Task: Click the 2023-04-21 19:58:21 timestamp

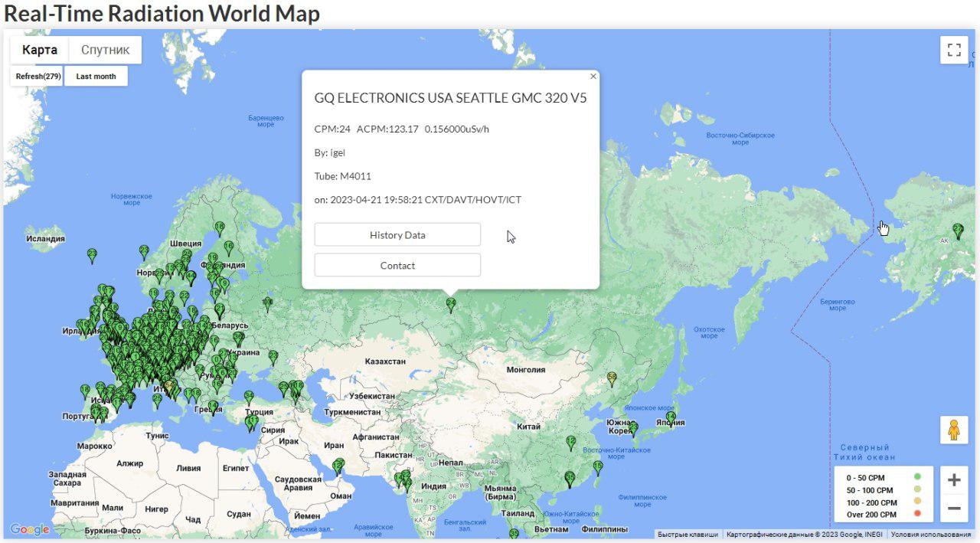Action: pos(375,200)
